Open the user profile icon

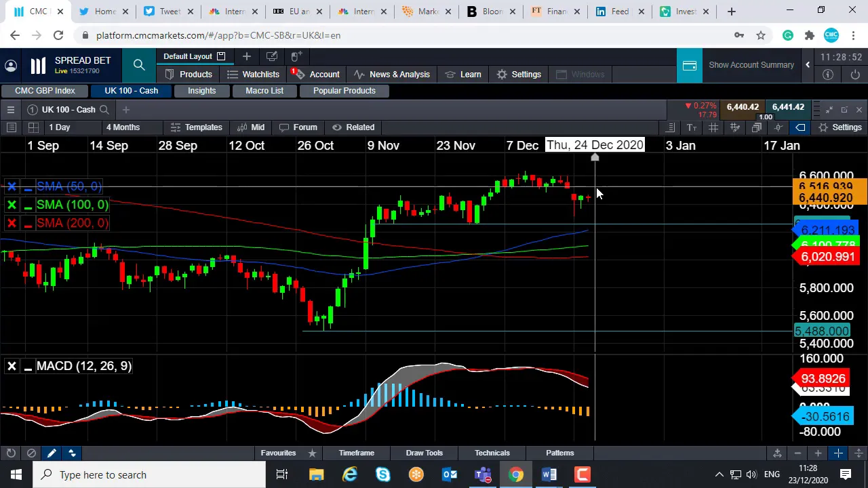click(x=11, y=65)
